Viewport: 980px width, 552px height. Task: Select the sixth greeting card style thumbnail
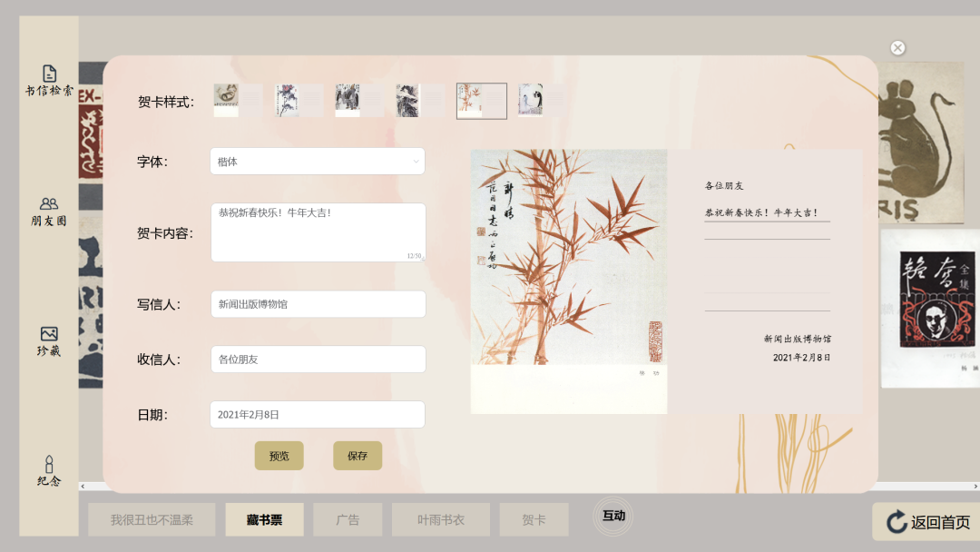(542, 101)
